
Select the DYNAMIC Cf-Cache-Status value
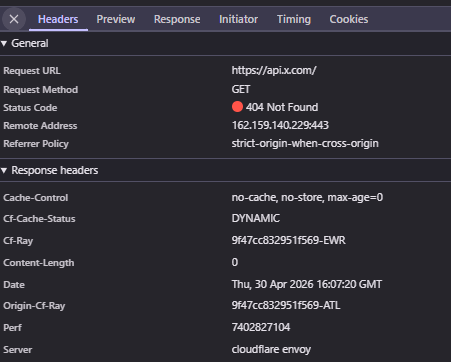pyautogui.click(x=256, y=218)
